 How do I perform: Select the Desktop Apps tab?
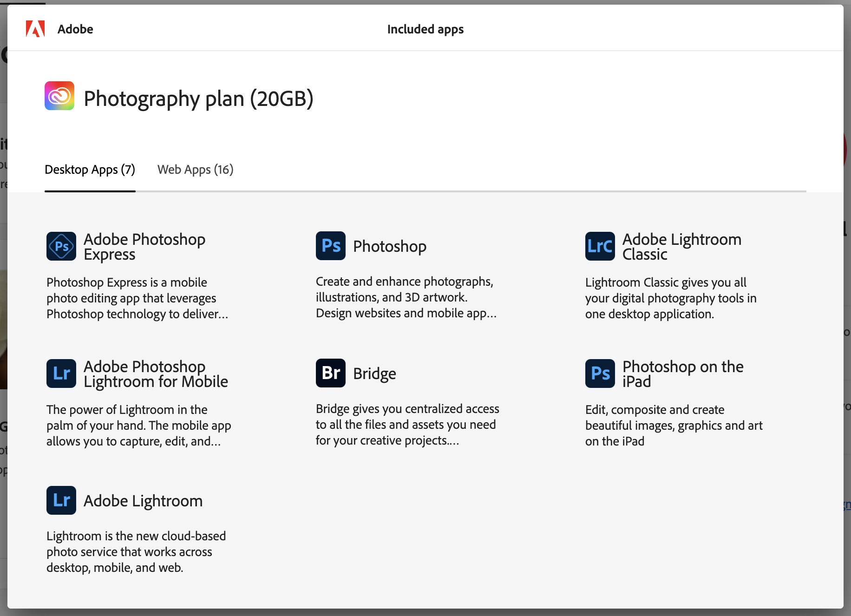(90, 170)
